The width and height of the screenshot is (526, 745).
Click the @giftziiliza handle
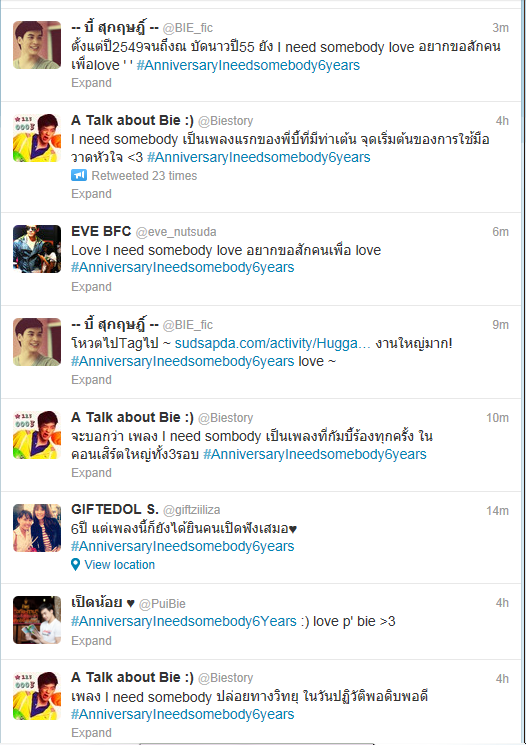point(191,510)
